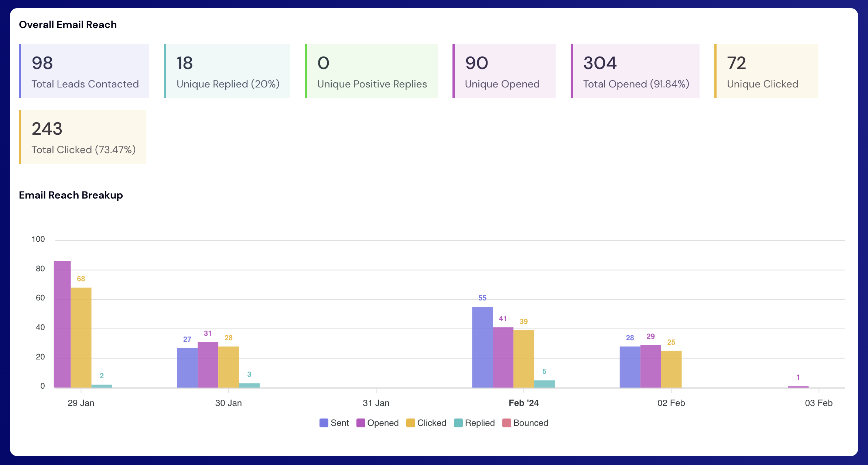
Task: Click the Total Opened (91.84%) card
Action: pyautogui.click(x=635, y=71)
